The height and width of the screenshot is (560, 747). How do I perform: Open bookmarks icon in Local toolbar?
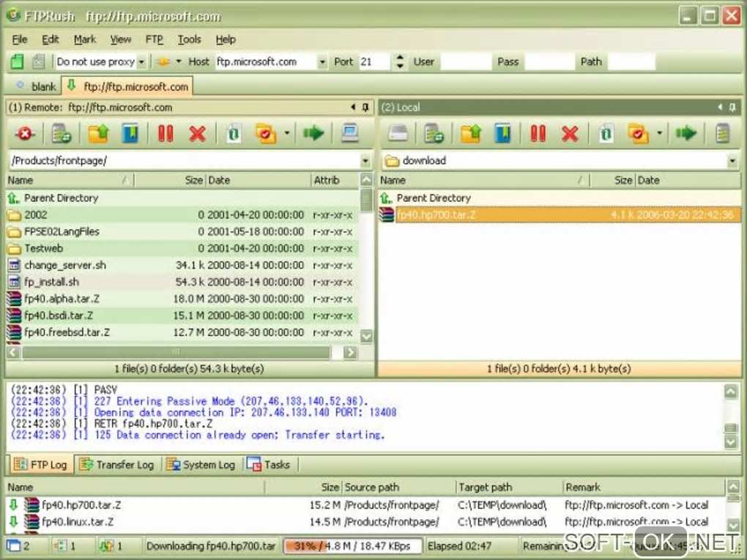pyautogui.click(x=503, y=134)
